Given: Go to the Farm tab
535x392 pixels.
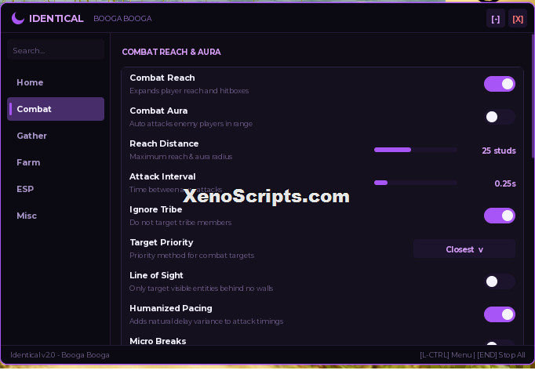Looking at the screenshot, I should click(x=56, y=162).
